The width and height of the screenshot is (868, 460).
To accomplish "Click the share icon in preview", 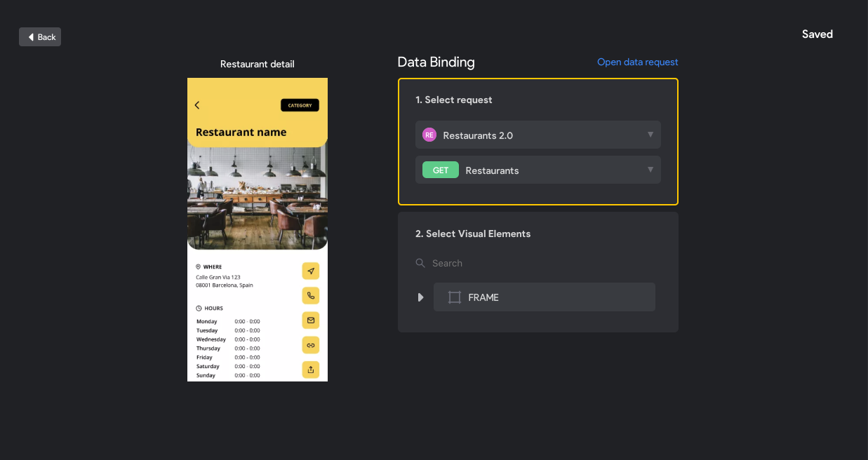I will [x=311, y=369].
